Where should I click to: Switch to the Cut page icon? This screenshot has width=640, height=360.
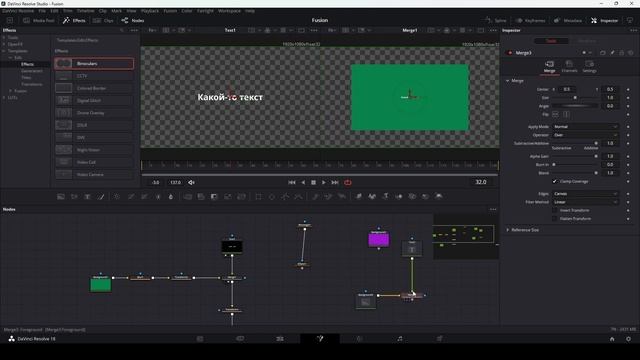(240, 339)
